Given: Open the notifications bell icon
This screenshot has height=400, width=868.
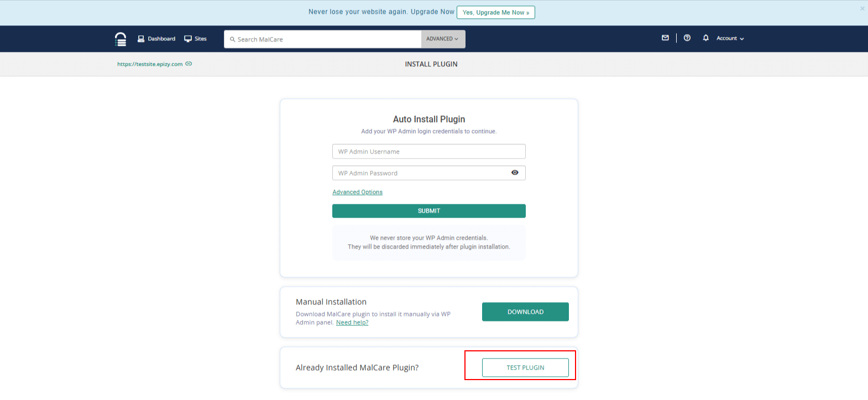Looking at the screenshot, I should (x=705, y=38).
